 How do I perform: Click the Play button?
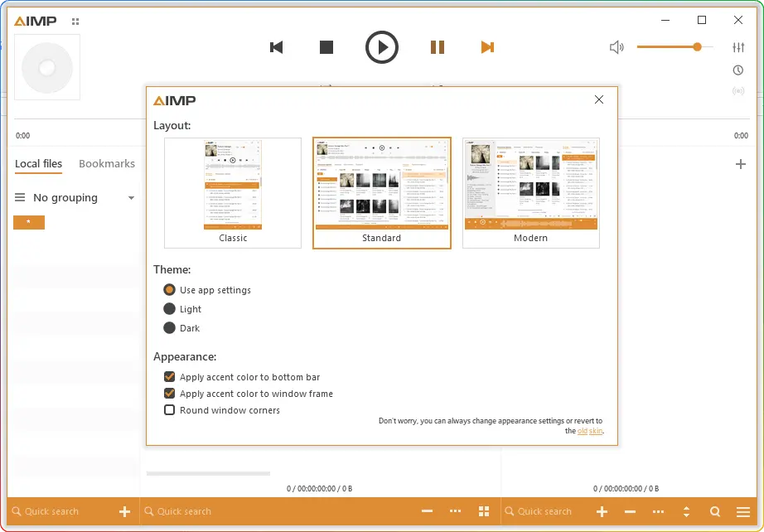pos(382,47)
